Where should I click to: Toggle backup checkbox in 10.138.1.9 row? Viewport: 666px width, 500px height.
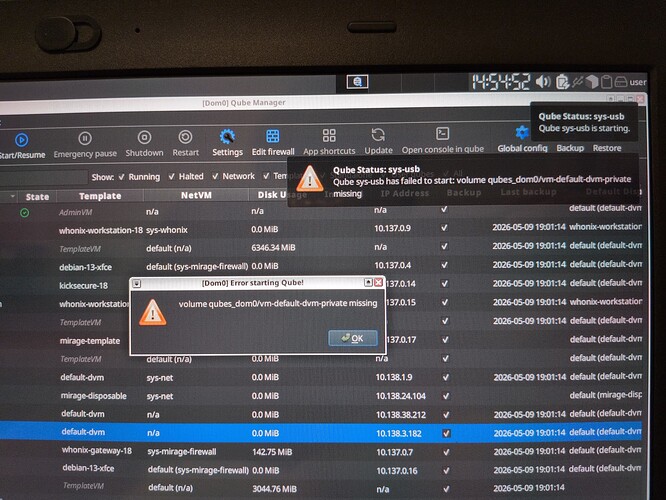(x=445, y=377)
